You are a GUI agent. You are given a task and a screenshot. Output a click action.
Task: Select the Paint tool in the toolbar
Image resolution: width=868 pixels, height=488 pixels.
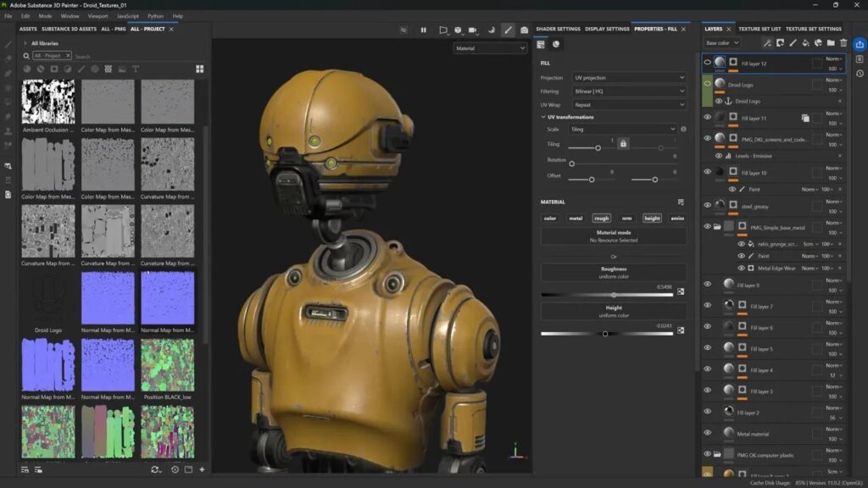pos(509,30)
